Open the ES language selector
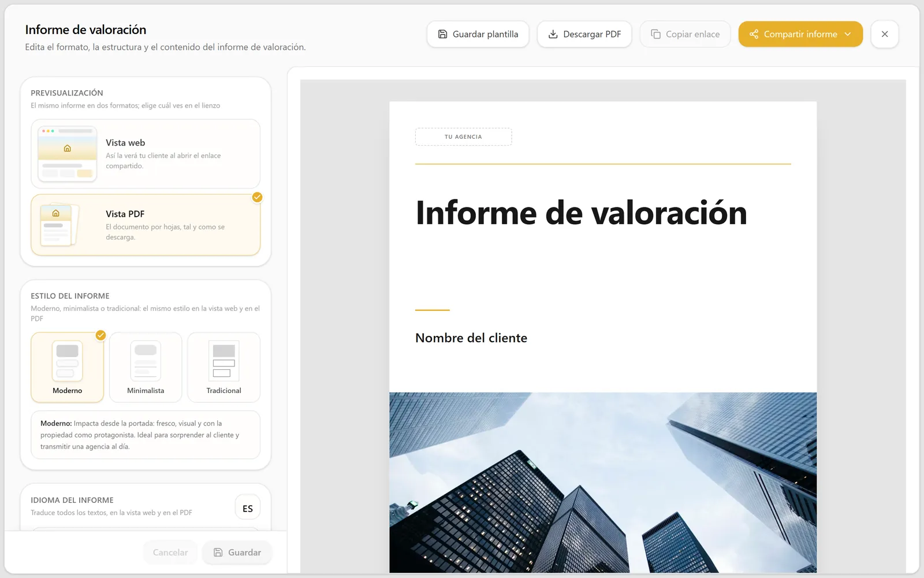Image resolution: width=924 pixels, height=578 pixels. [x=248, y=508]
